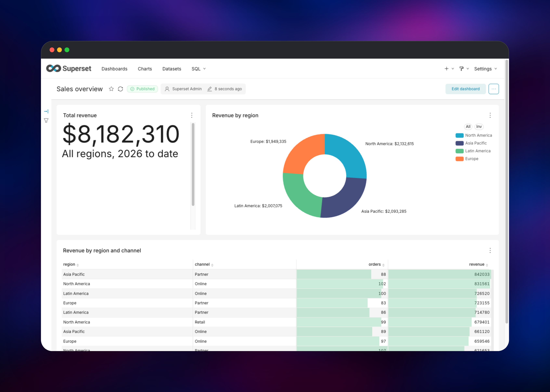
Task: Click the page vertical scrollbar
Action: point(507,192)
